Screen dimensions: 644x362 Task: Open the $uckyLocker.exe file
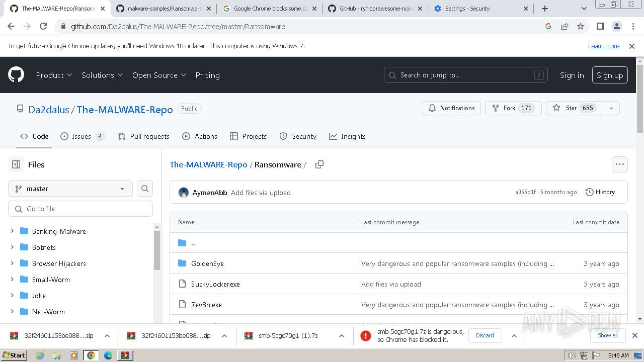215,284
